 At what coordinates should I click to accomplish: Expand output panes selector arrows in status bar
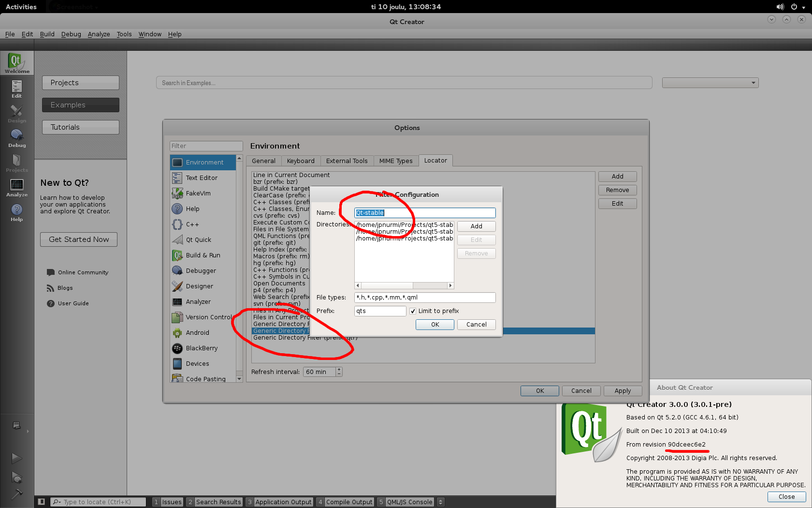(440, 502)
